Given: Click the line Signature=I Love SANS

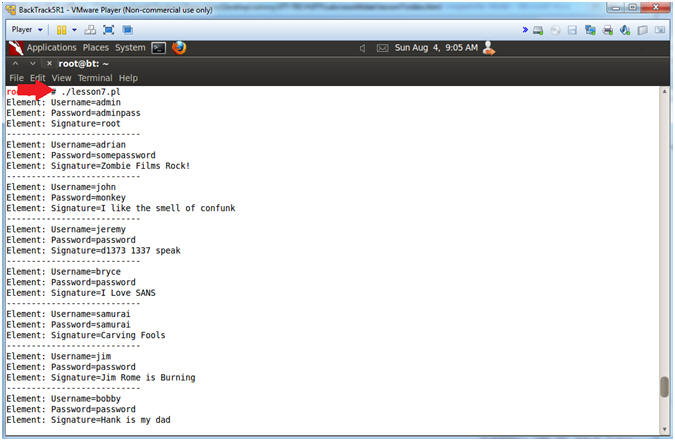Looking at the screenshot, I should 81,293.
